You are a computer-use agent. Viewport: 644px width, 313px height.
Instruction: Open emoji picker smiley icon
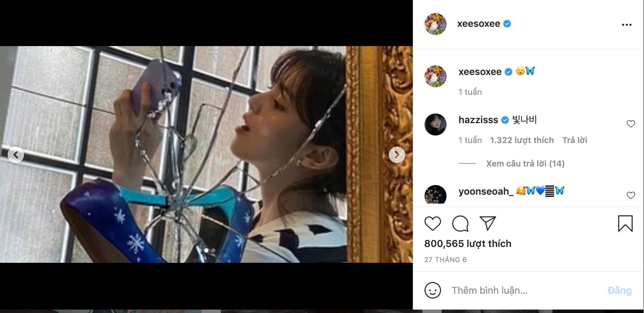pos(433,290)
